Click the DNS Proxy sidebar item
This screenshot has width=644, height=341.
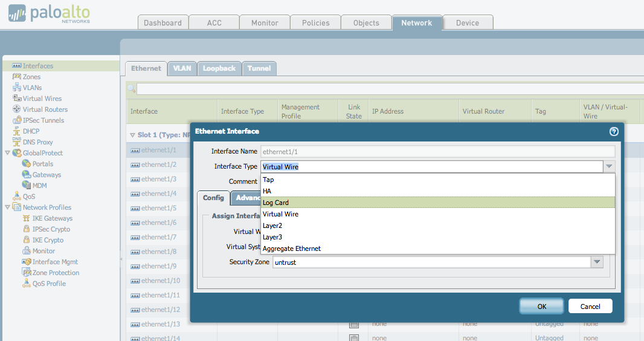point(37,142)
